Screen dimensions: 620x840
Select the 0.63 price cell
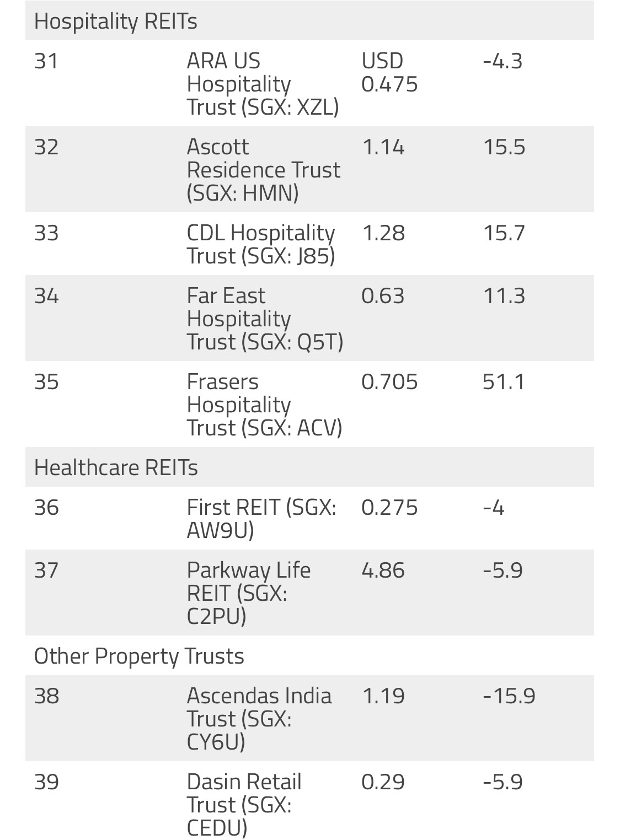click(x=383, y=296)
